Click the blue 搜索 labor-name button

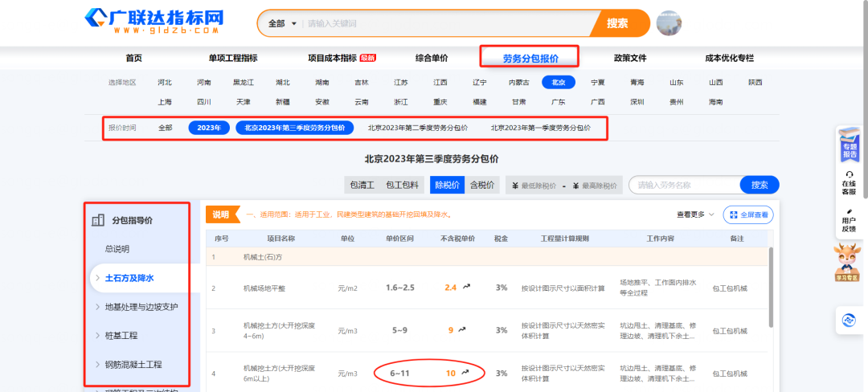tap(759, 185)
